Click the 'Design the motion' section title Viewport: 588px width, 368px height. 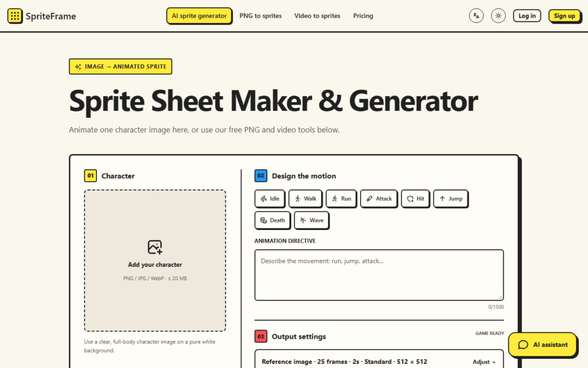[304, 176]
